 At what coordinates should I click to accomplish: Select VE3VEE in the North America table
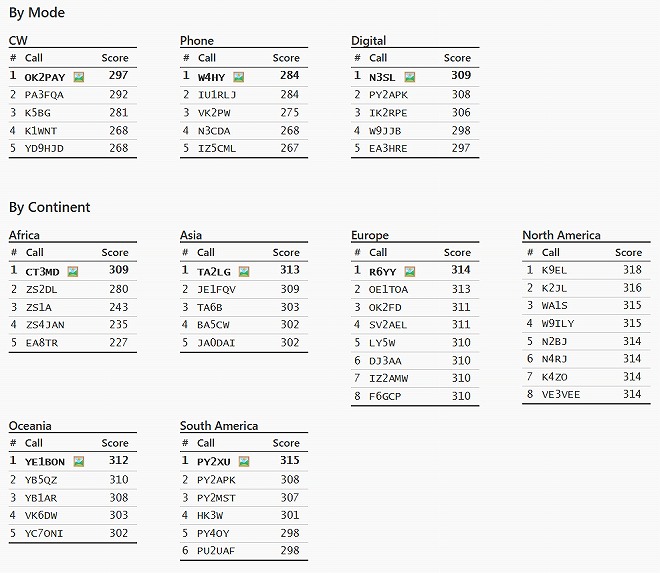point(561,395)
